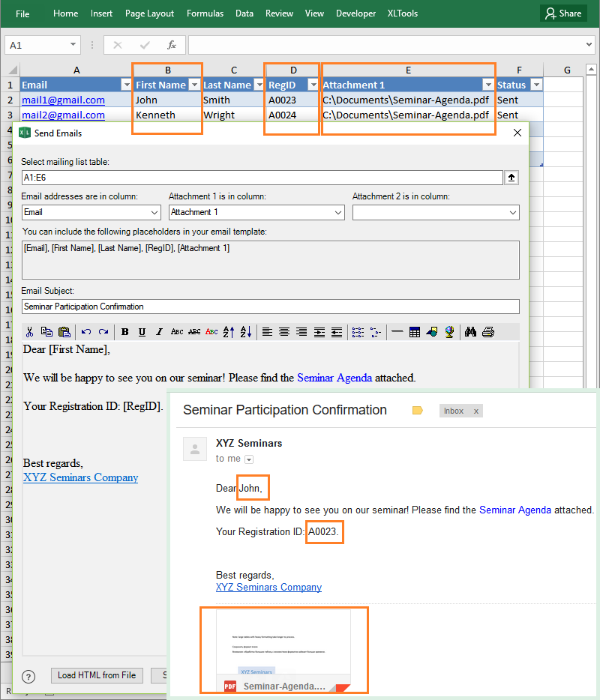Open Find with the binoculars icon

470,331
